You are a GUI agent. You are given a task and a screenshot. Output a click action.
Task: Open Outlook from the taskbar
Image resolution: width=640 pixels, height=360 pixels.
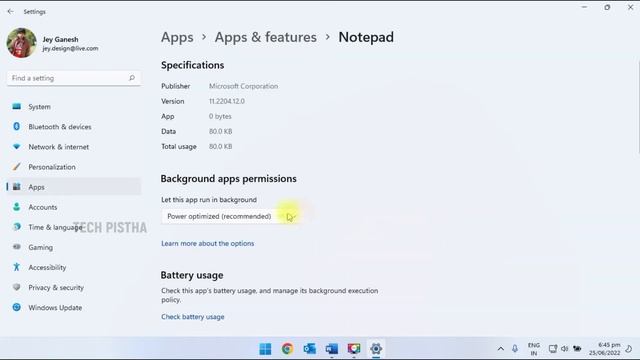click(309, 349)
